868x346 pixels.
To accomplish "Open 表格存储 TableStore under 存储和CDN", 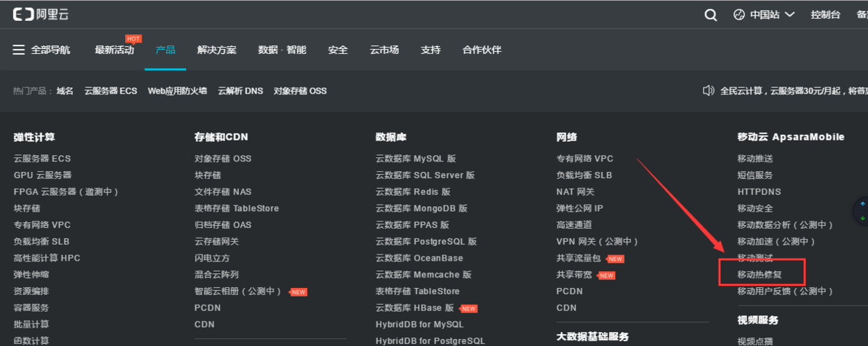I will 237,208.
